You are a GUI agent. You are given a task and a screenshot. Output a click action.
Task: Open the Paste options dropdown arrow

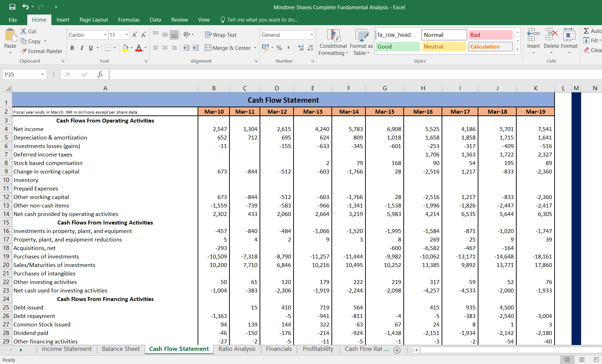tap(10, 52)
